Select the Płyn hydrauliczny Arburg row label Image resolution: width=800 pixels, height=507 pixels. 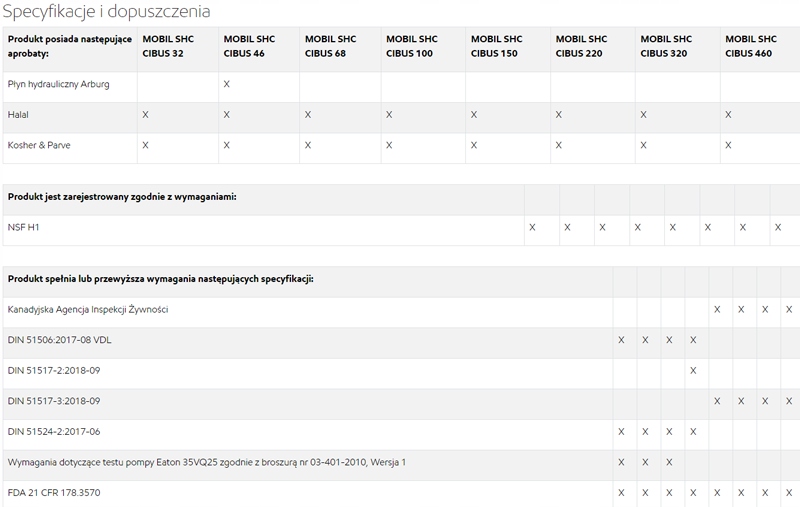point(58,84)
